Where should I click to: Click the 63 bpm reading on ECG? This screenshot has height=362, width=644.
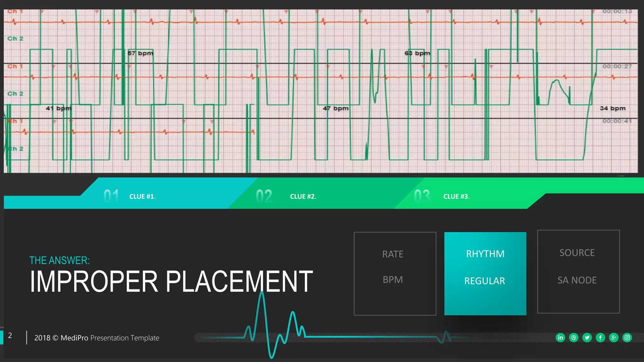point(417,53)
